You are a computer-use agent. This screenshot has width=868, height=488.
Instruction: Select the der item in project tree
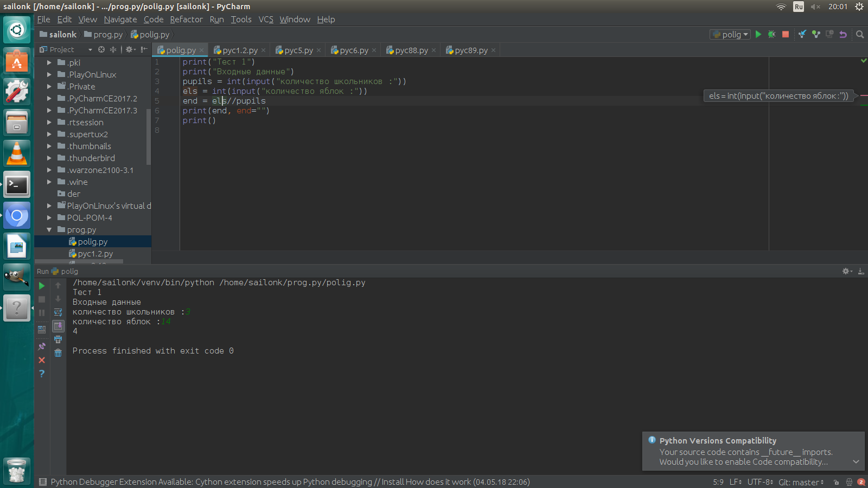pos(74,194)
